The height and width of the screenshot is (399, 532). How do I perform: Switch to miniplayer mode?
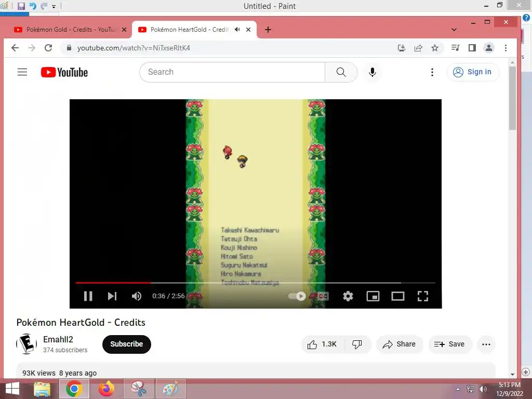pyautogui.click(x=373, y=296)
